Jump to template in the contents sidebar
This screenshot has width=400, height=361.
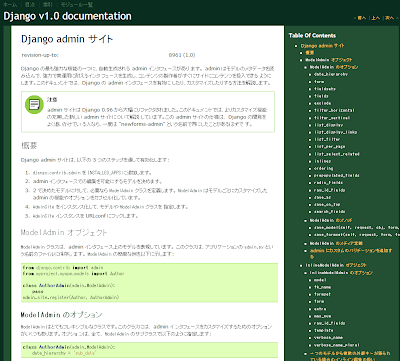[324, 330]
